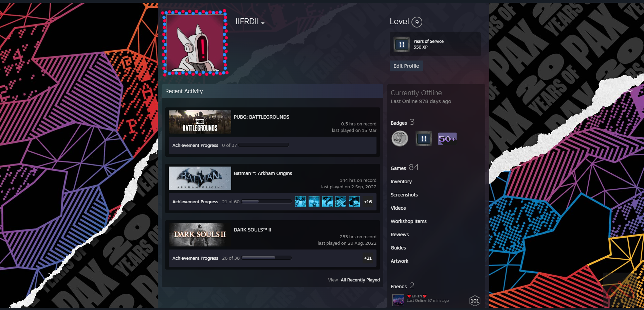Click the Batman: Arkham Origins banner image
This screenshot has height=310, width=644.
(199, 178)
